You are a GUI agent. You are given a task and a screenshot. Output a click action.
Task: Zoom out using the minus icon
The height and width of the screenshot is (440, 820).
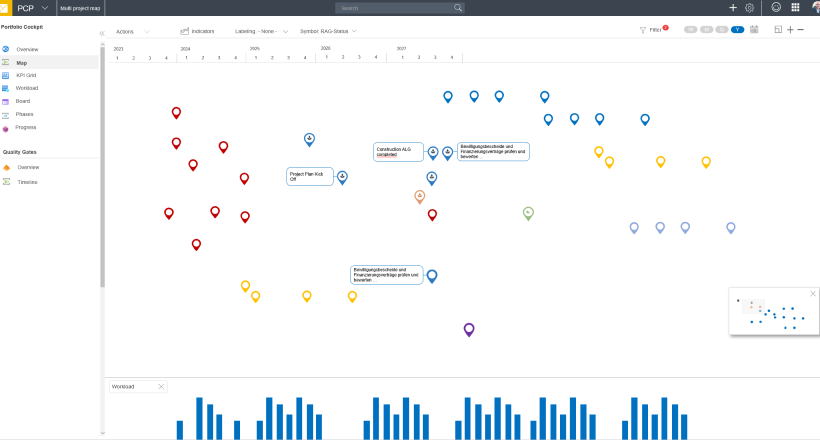pos(801,30)
